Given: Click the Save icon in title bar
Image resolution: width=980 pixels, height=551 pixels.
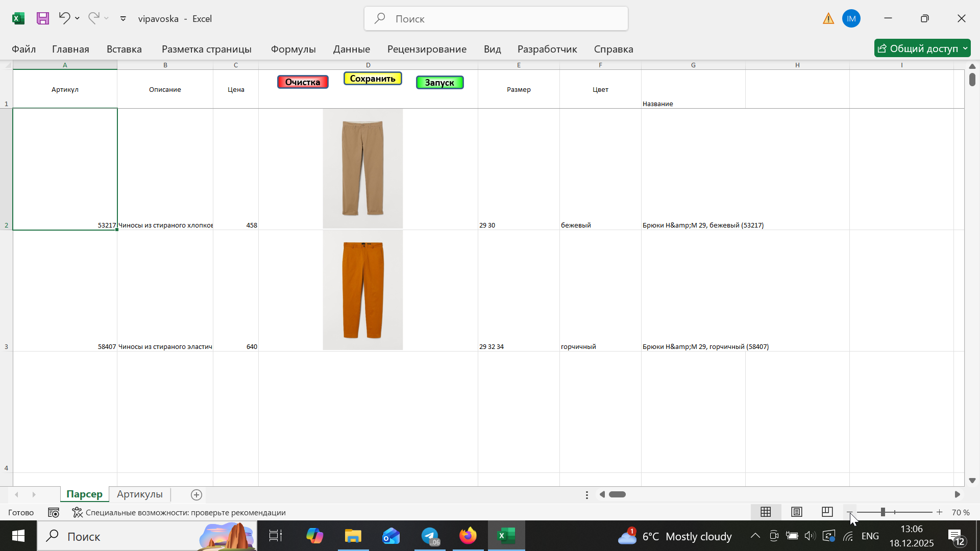Looking at the screenshot, I should [43, 18].
